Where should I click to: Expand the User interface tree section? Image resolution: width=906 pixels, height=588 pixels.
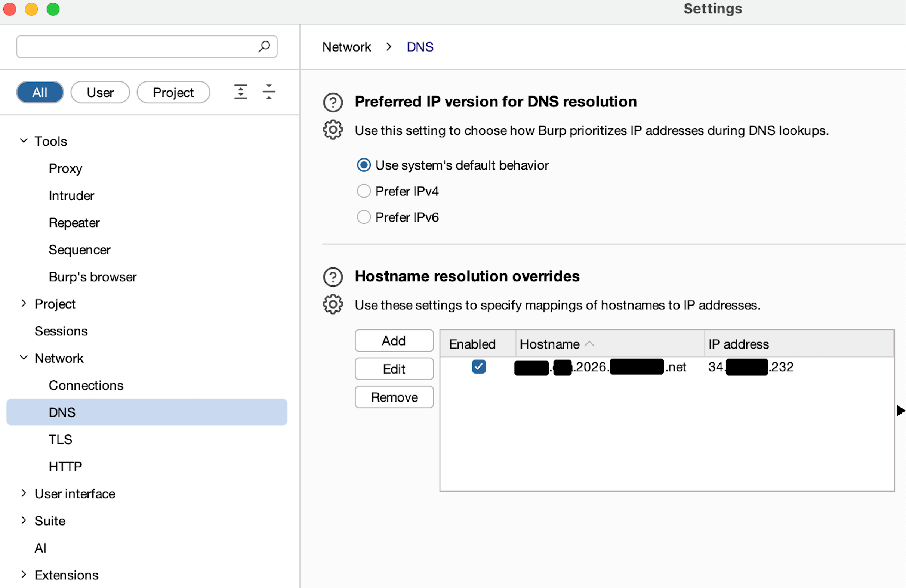pos(24,493)
